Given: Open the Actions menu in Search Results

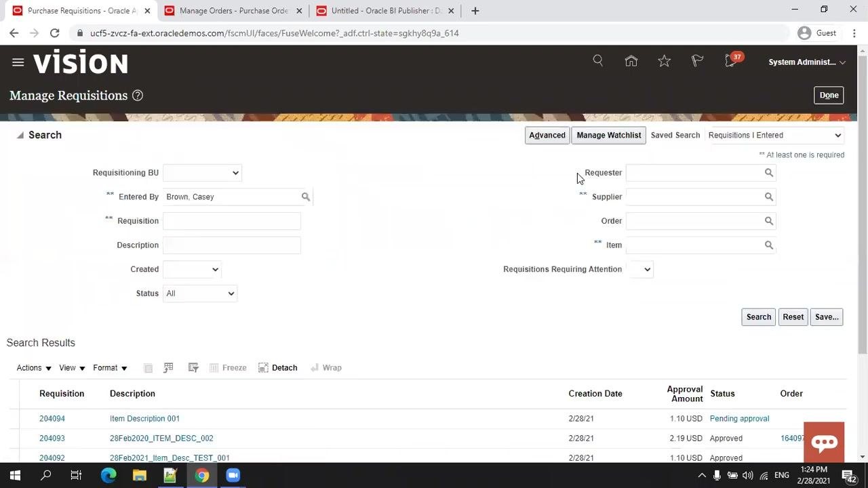Looking at the screenshot, I should tap(34, 367).
